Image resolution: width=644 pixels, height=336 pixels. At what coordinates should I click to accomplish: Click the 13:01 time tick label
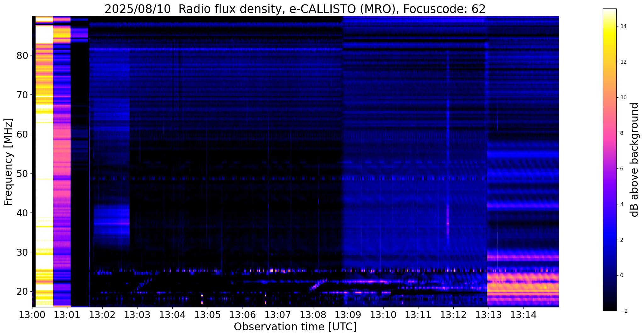[67, 315]
